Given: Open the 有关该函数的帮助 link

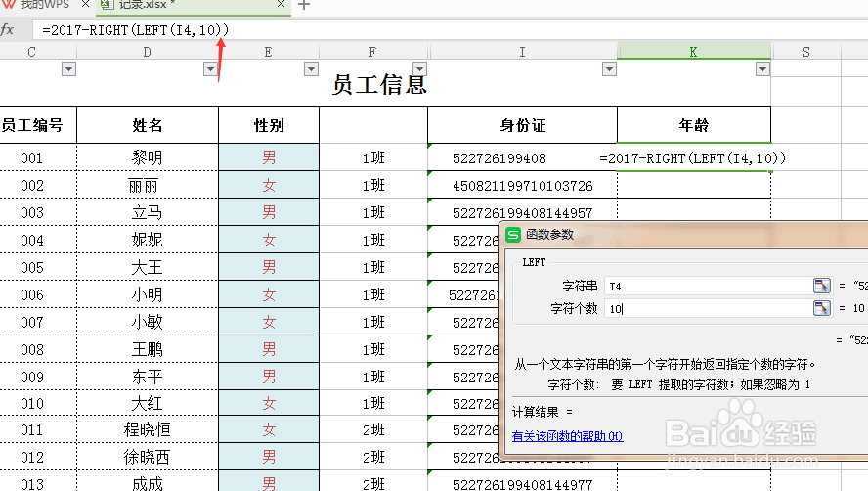Looking at the screenshot, I should tap(567, 436).
